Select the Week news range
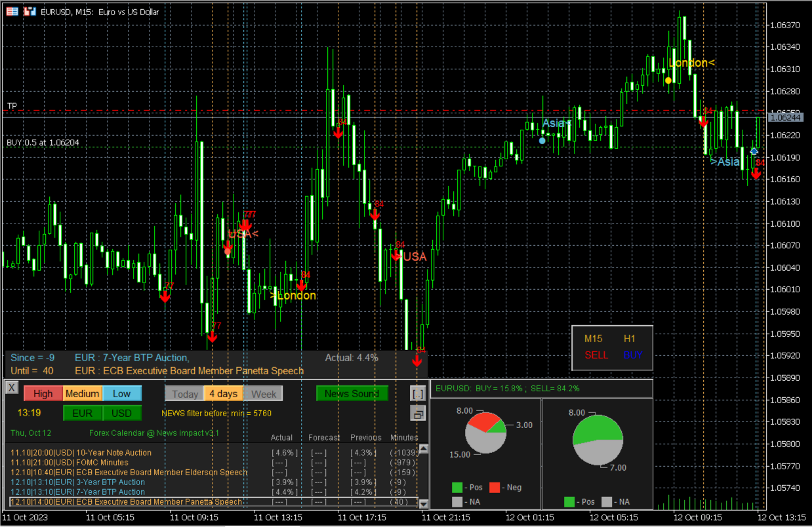The image size is (812, 527). pyautogui.click(x=264, y=394)
